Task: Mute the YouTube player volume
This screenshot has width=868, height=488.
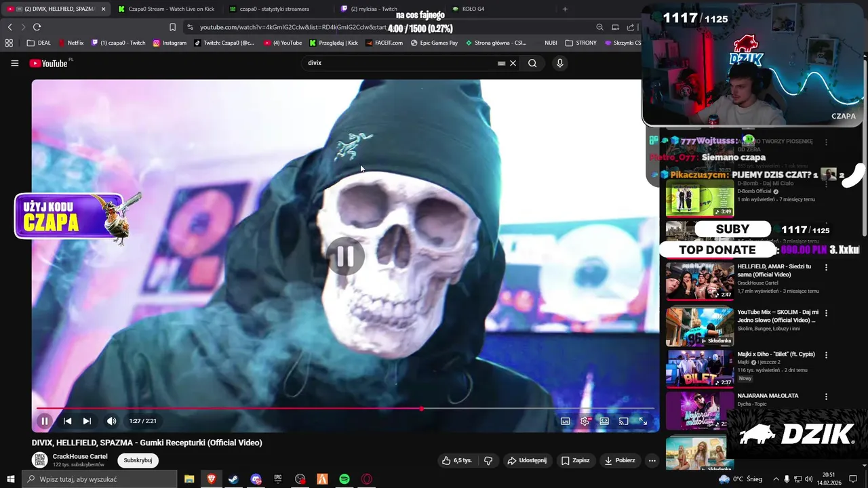Action: [x=111, y=421]
